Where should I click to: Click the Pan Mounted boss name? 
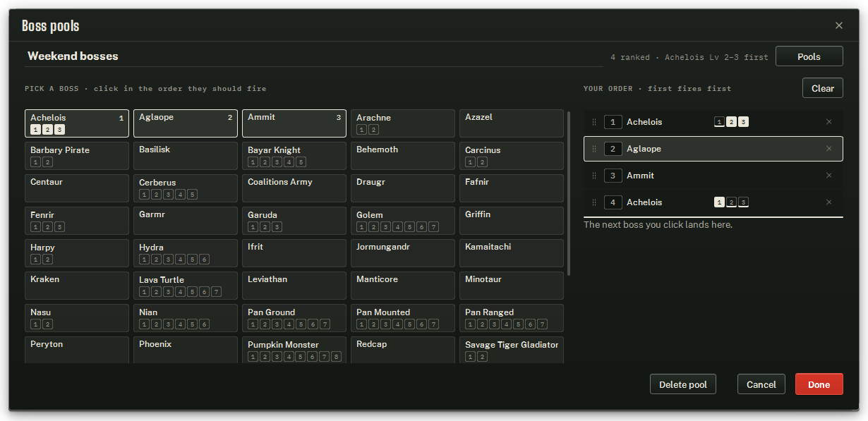pyautogui.click(x=383, y=312)
